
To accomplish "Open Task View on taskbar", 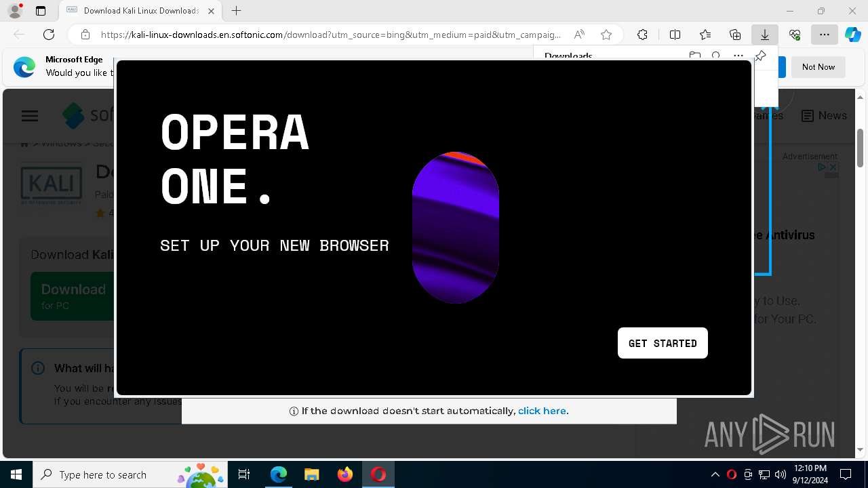I will click(245, 474).
